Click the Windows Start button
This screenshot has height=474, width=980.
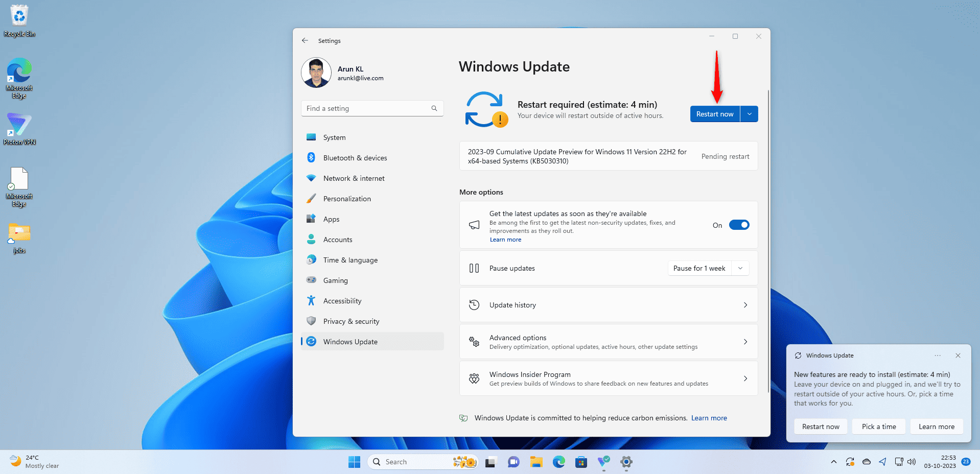(x=354, y=462)
